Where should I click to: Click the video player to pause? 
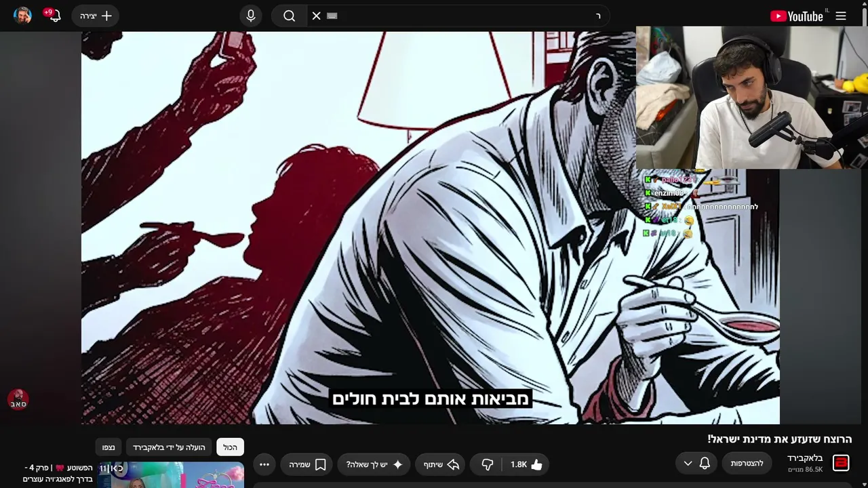(431, 227)
